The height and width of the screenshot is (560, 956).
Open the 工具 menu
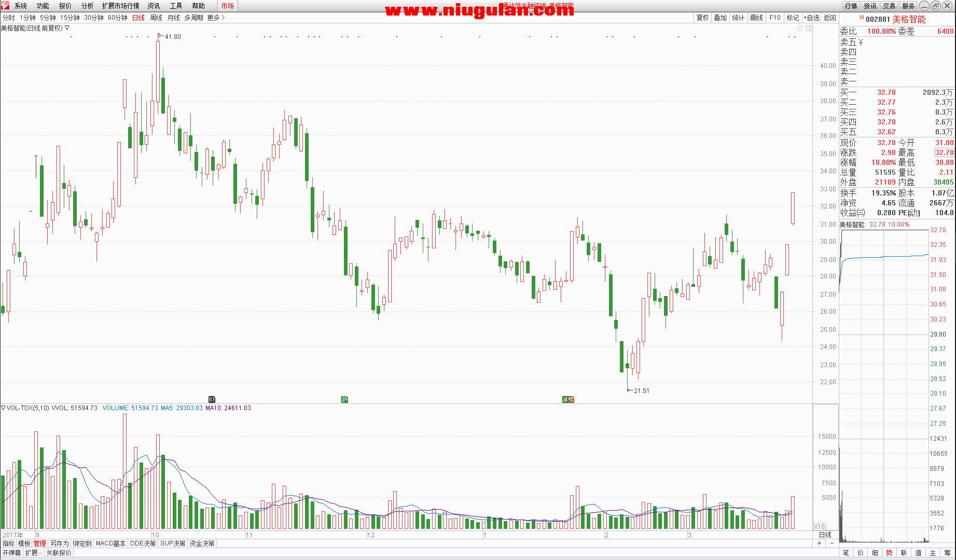[x=176, y=6]
